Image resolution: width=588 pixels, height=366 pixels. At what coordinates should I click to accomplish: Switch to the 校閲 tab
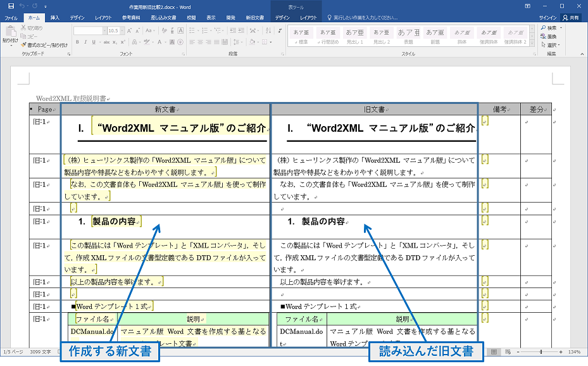192,18
